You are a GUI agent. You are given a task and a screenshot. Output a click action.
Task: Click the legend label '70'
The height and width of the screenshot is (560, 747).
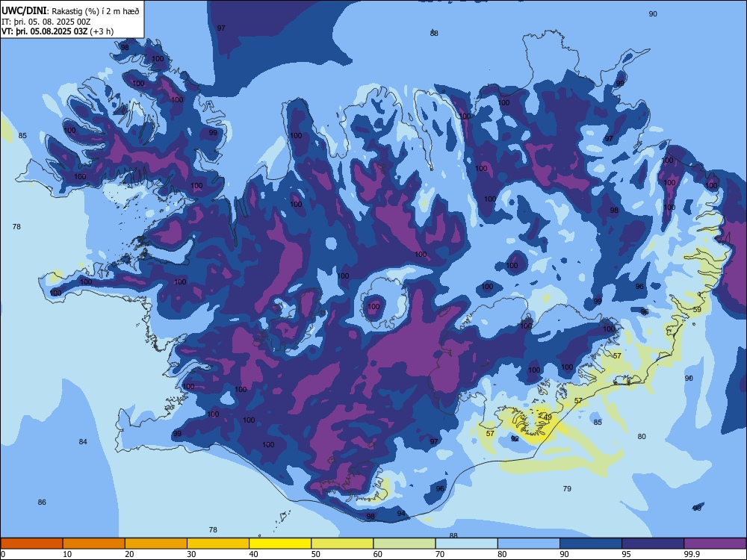point(440,554)
